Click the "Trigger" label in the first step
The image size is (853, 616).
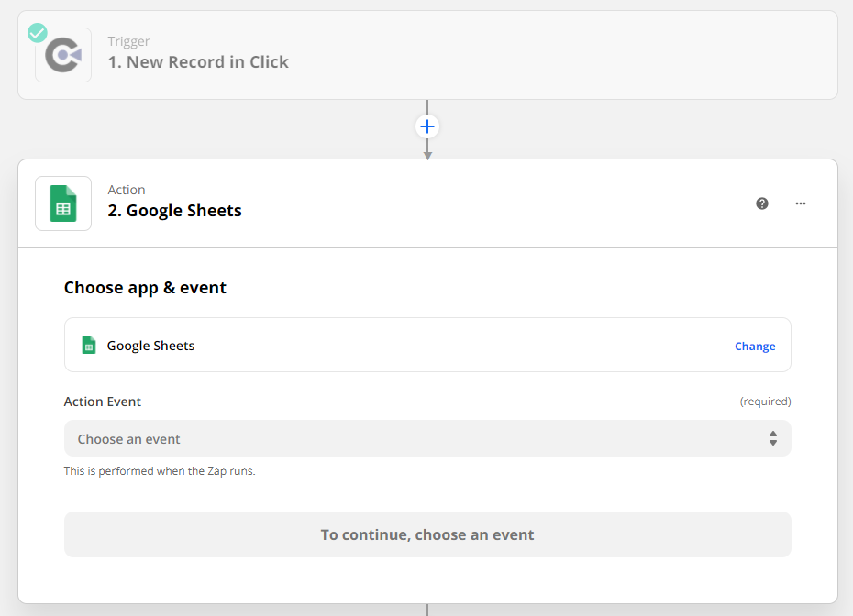128,41
